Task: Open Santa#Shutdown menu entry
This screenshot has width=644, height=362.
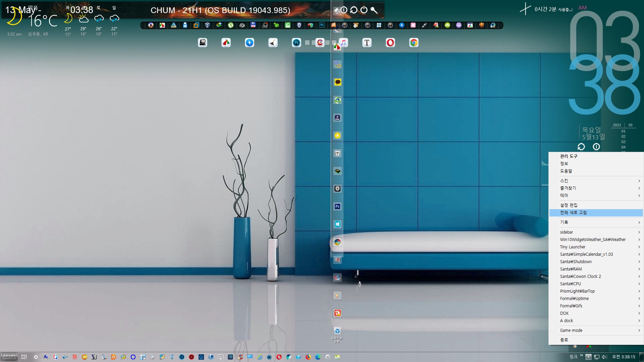Action: point(596,261)
